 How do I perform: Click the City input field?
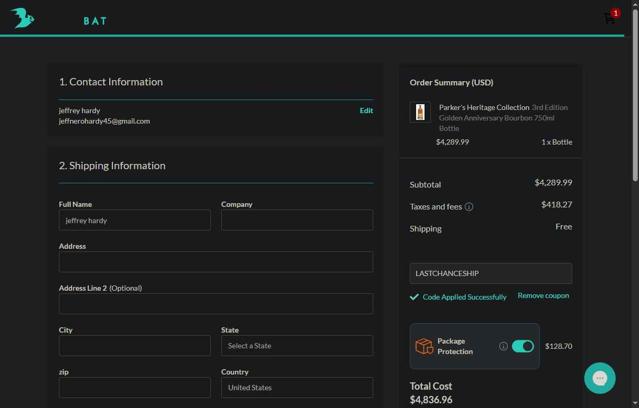click(135, 346)
